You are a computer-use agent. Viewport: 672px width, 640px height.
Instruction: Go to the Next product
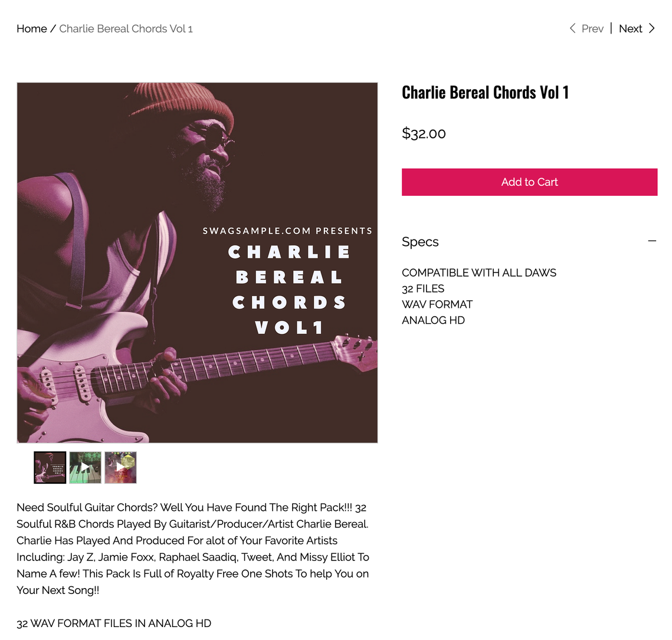tap(630, 29)
